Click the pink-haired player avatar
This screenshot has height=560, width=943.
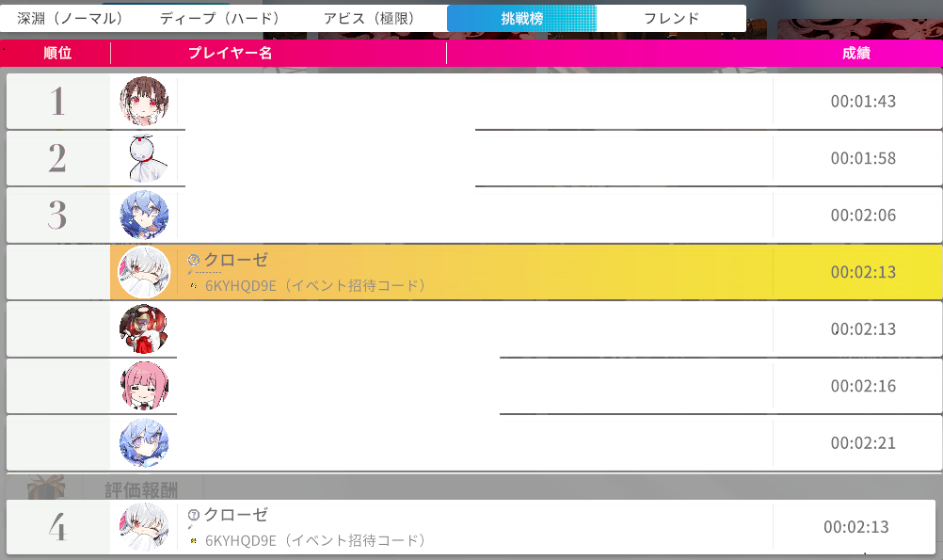tap(144, 386)
